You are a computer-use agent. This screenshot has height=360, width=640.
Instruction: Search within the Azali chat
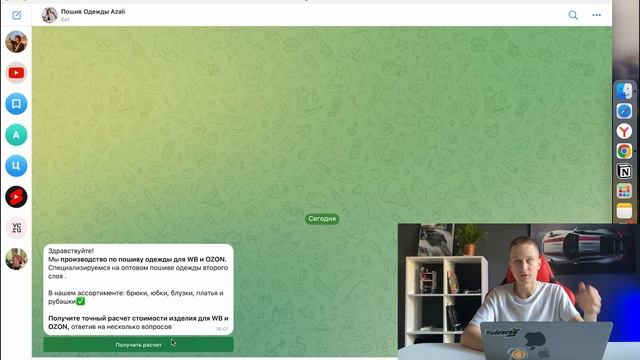coord(573,15)
